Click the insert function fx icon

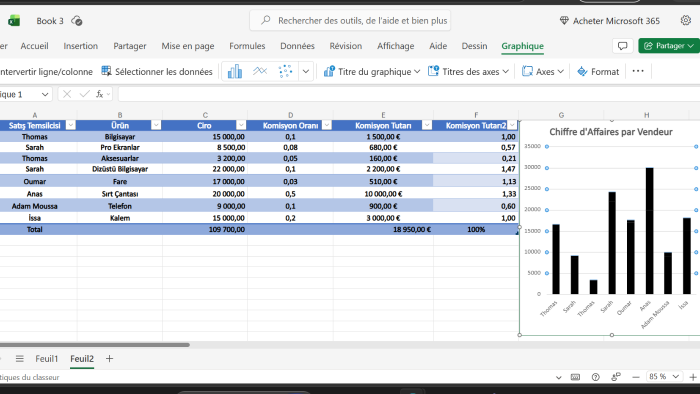100,94
